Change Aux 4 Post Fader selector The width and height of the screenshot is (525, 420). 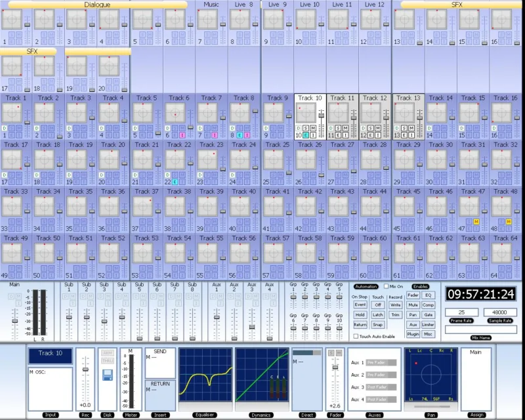click(381, 400)
